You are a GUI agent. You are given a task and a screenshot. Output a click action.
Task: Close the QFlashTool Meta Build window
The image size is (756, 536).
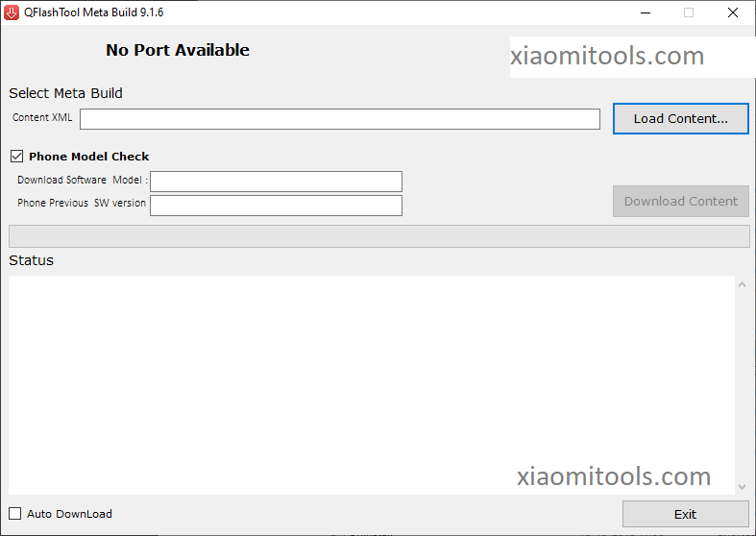pos(733,12)
